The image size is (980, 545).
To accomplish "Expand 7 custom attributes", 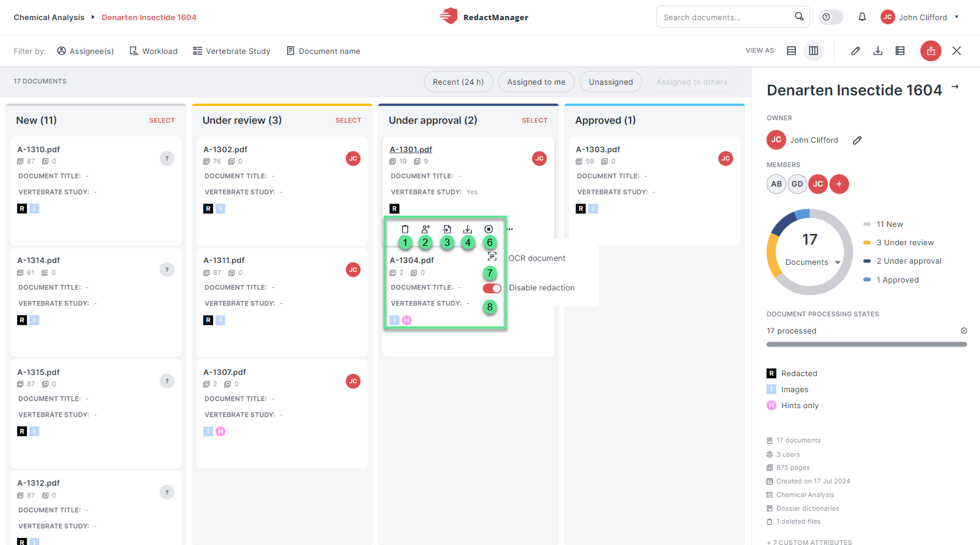I will [809, 542].
